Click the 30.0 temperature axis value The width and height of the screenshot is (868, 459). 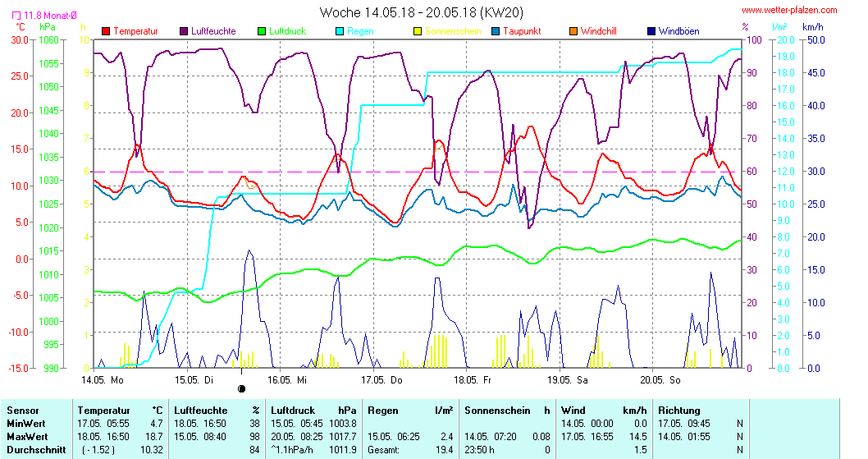pyautogui.click(x=20, y=40)
